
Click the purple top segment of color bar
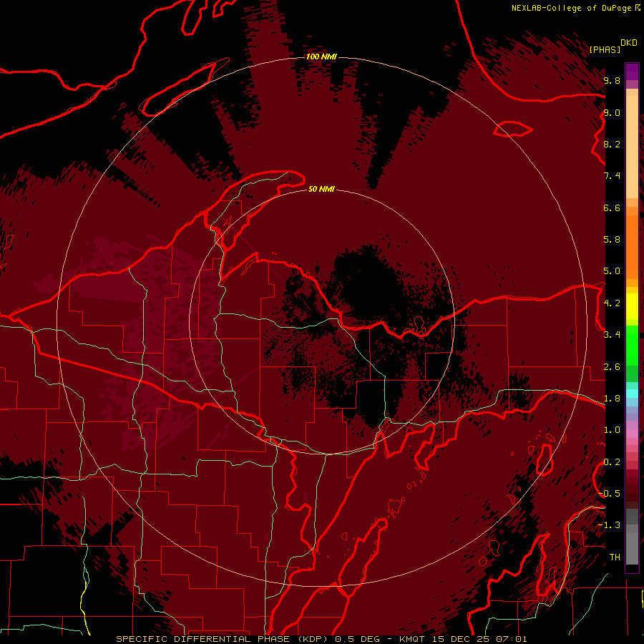click(632, 72)
